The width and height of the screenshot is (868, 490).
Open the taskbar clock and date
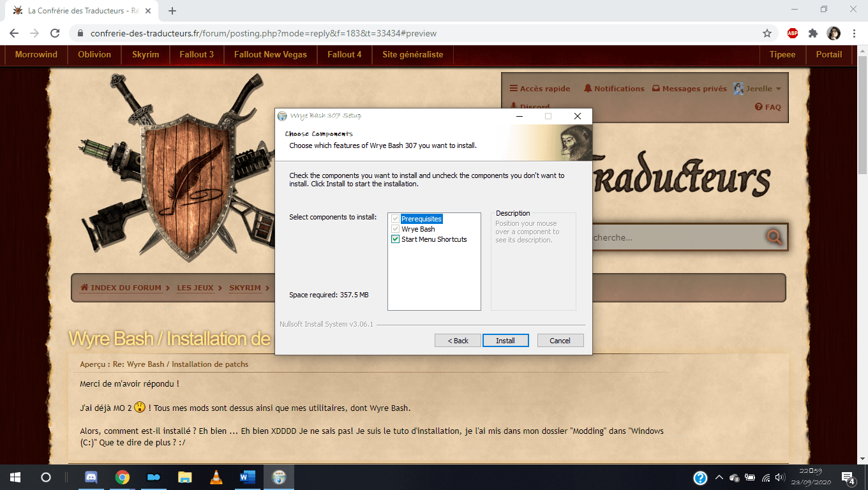click(811, 477)
